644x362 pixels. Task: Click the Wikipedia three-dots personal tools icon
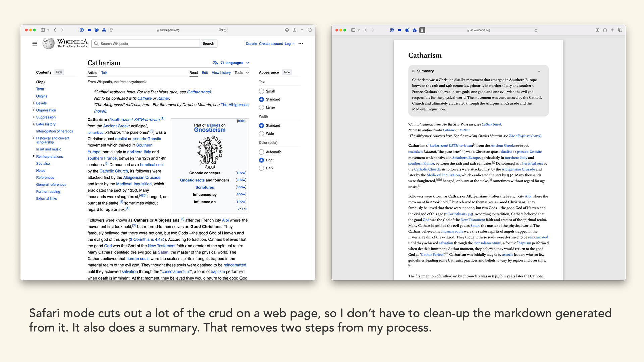tap(301, 44)
